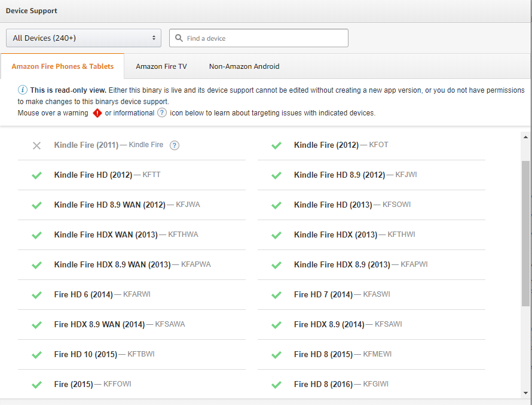Screen dimensions: 532x405
Task: Click the scrollbar up arrow
Action: (525, 137)
